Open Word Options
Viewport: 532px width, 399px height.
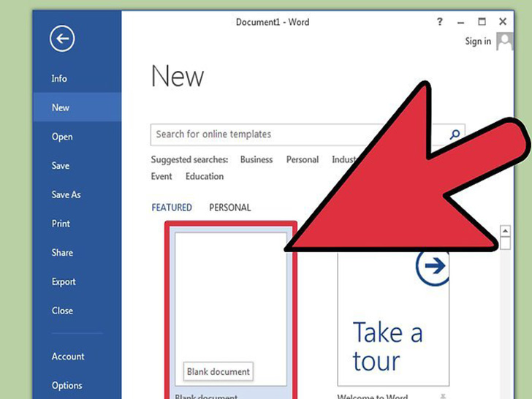coord(66,386)
